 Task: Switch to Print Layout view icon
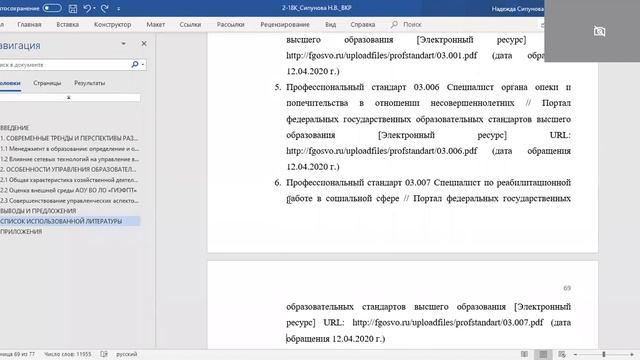pyautogui.click(x=543, y=354)
